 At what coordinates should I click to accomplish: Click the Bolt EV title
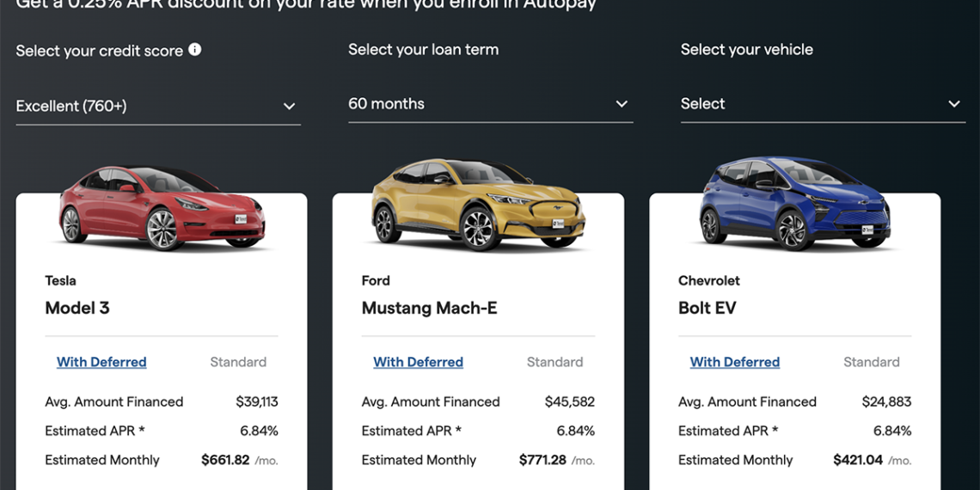pyautogui.click(x=707, y=308)
